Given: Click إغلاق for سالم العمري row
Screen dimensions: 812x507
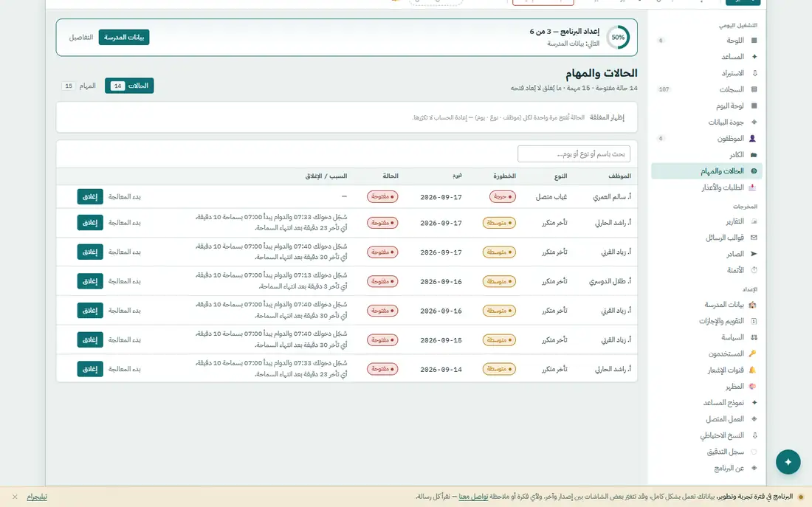Looking at the screenshot, I should pyautogui.click(x=90, y=197).
